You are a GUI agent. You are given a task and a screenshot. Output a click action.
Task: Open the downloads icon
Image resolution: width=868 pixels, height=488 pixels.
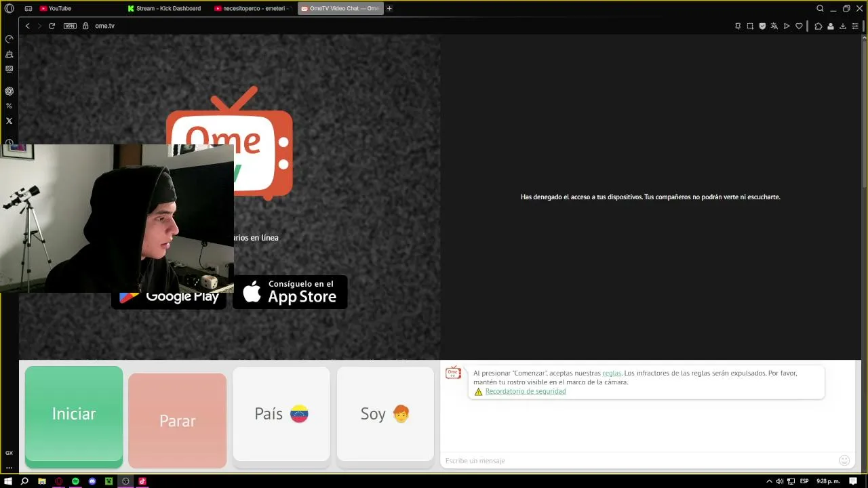pyautogui.click(x=843, y=26)
